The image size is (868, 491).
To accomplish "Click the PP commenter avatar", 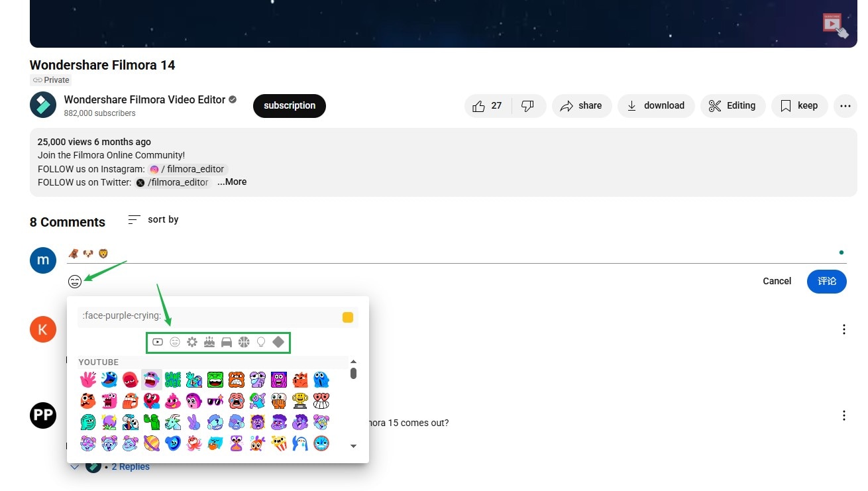I will click(43, 415).
